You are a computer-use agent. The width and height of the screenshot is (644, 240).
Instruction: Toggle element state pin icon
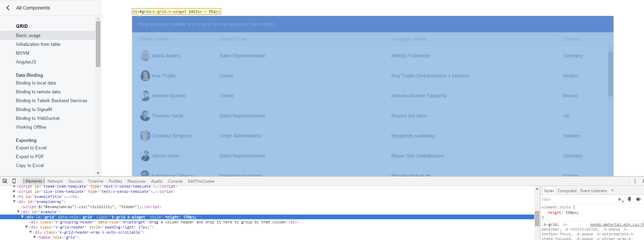click(x=629, y=200)
